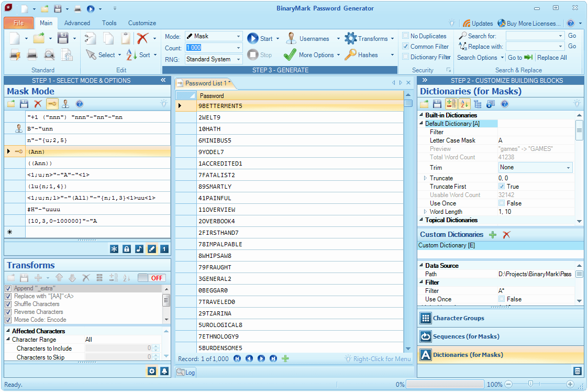This screenshot has width=588, height=392.
Task: Uncheck the Common Filter checkbox
Action: pyautogui.click(x=406, y=47)
